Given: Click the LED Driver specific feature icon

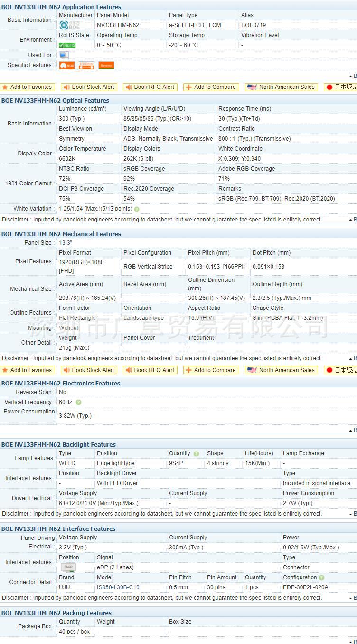Looking at the screenshot, I should tap(86, 66).
